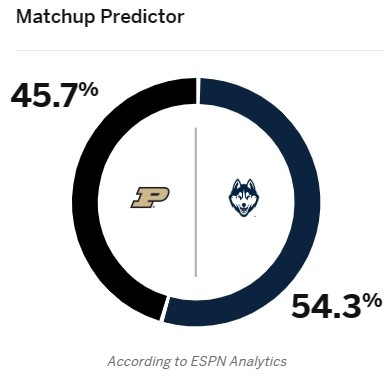The image size is (392, 383).
Task: Click the UConn Huskies dog logo
Action: coord(244,198)
